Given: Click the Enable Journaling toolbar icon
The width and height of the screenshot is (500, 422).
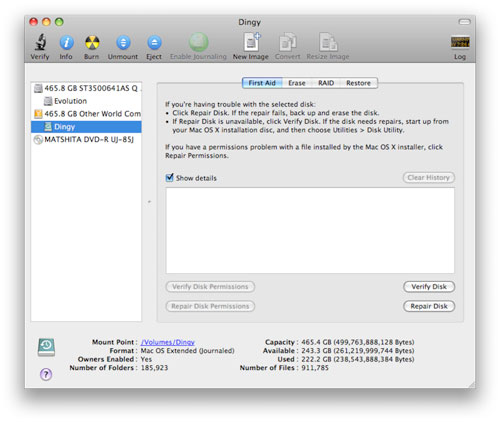Looking at the screenshot, I should (x=198, y=42).
